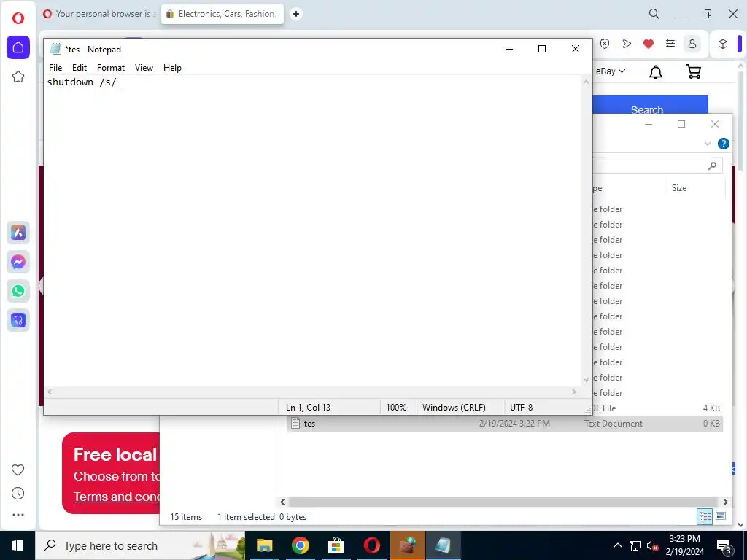Click the 'Free local' red eBay banner
Image resolution: width=747 pixels, height=560 pixels.
pyautogui.click(x=111, y=472)
